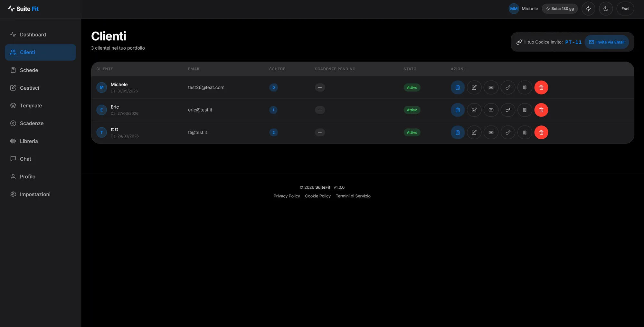The image size is (644, 327).
Task: Click the key icon in tt tt's row
Action: click(508, 133)
